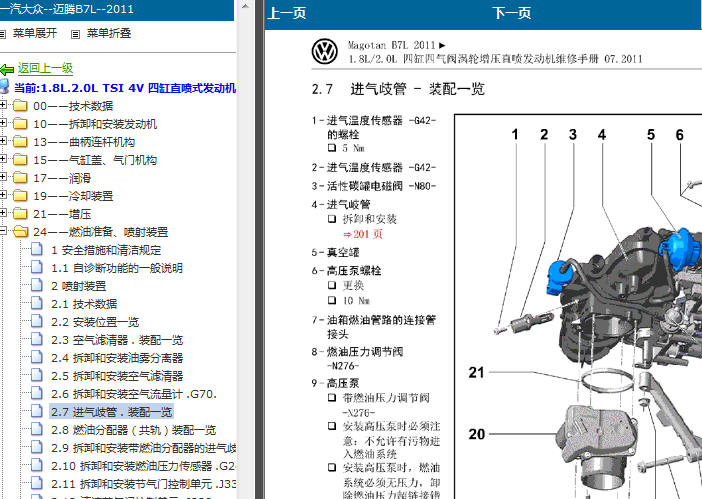Open 1.1 自诊断功能的一般说明

pyautogui.click(x=117, y=268)
